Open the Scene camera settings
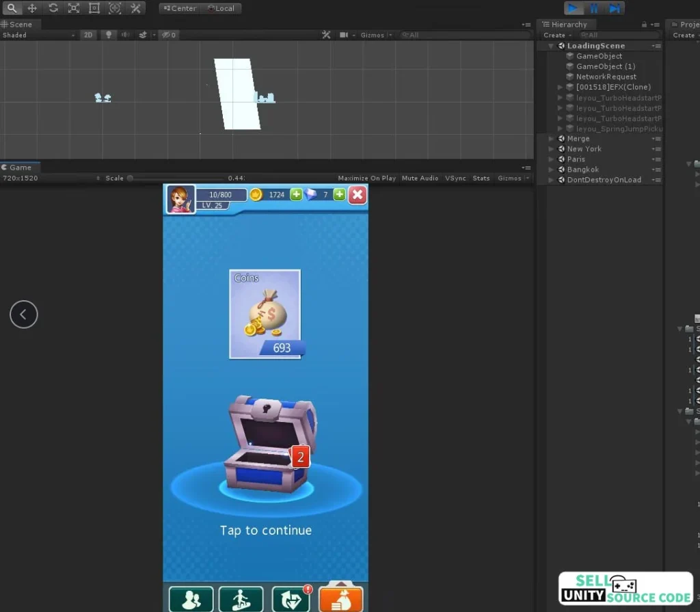The image size is (700, 612). click(344, 35)
